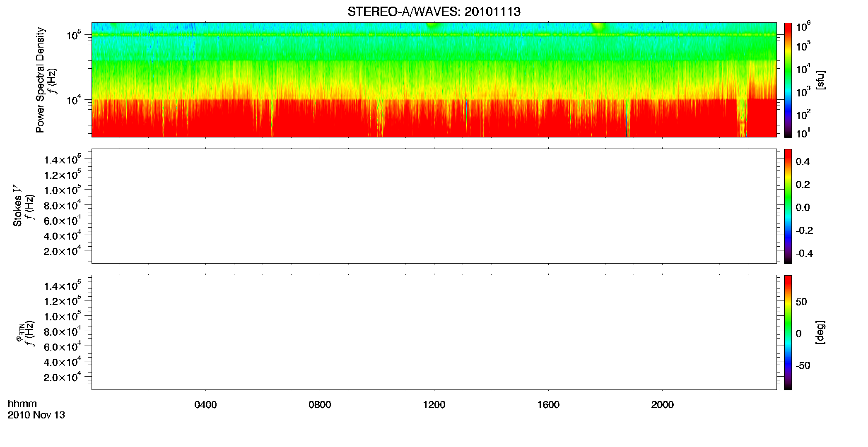Click the "-50" label on the degrees color bar
Image resolution: width=868 pixels, height=447 pixels.
pos(803,366)
